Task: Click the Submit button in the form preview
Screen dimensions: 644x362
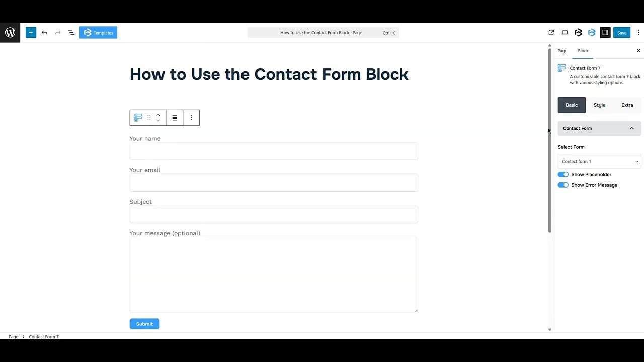Action: (144, 324)
